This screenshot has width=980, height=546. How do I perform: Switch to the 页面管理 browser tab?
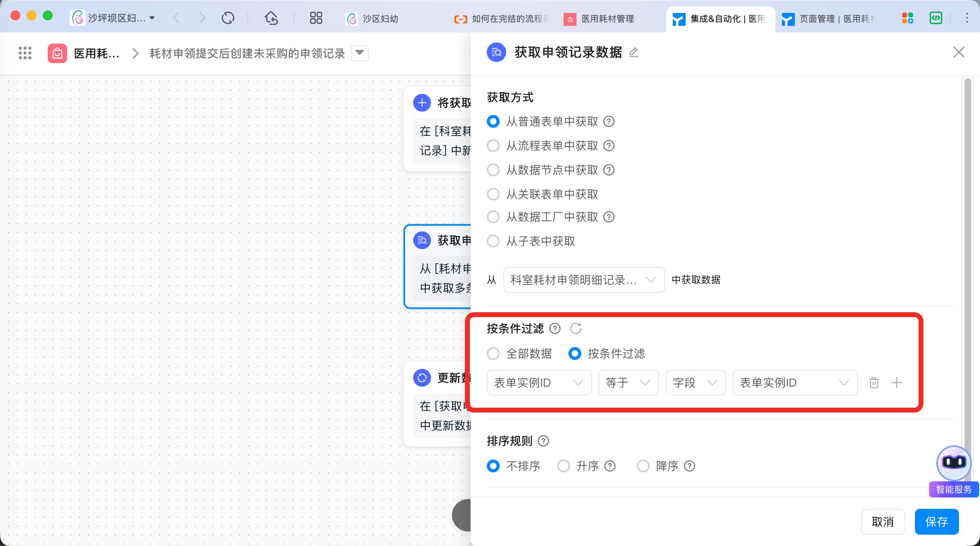pyautogui.click(x=829, y=19)
